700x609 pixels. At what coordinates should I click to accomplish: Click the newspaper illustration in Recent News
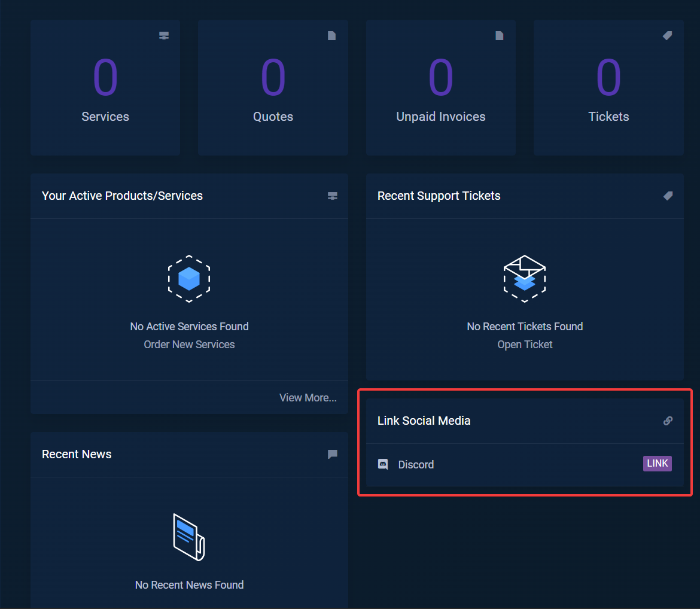point(189,537)
